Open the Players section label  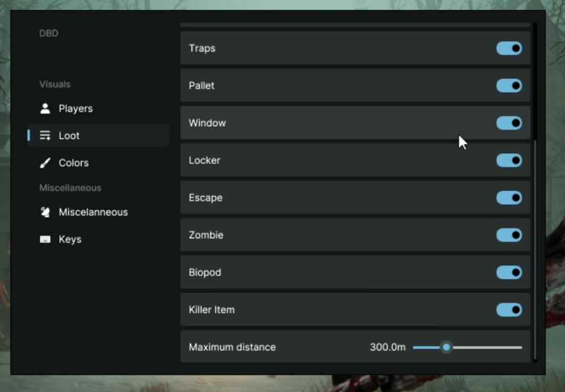pos(75,109)
